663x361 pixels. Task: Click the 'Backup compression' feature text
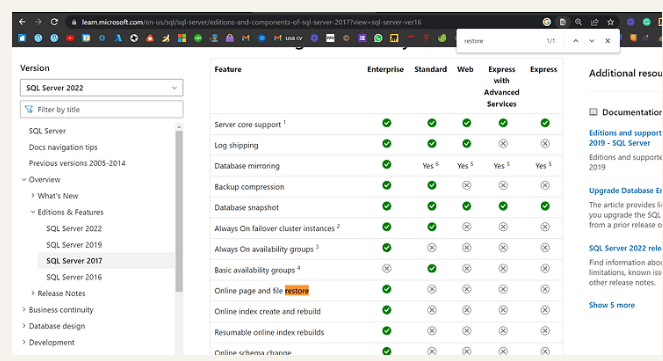pos(249,186)
